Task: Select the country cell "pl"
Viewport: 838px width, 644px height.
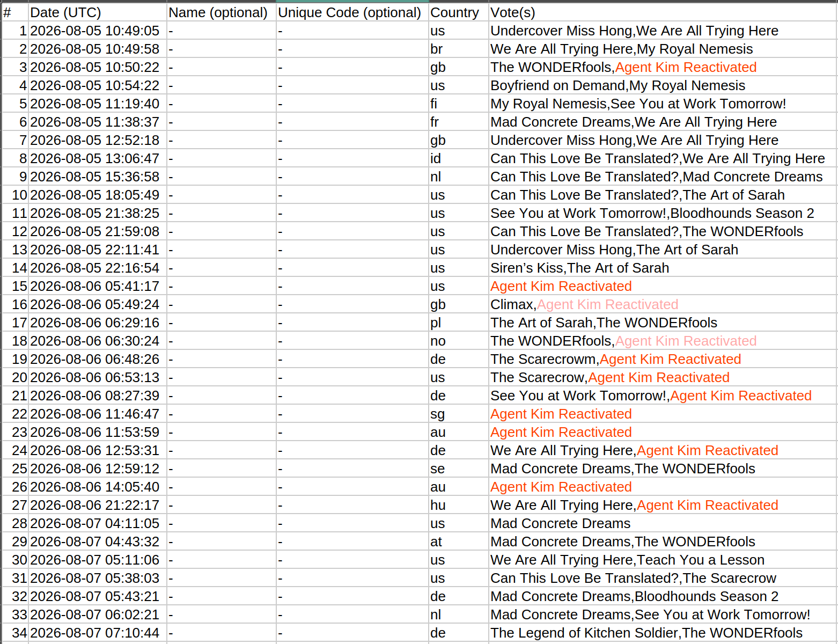Action: click(459, 323)
